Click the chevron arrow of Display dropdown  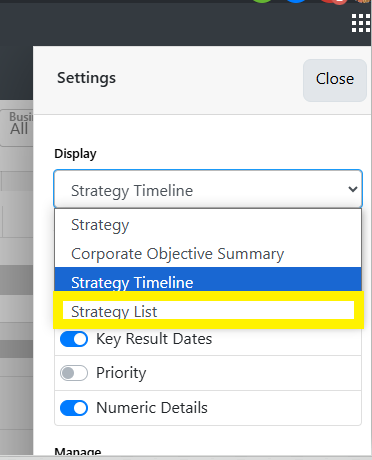coord(352,189)
